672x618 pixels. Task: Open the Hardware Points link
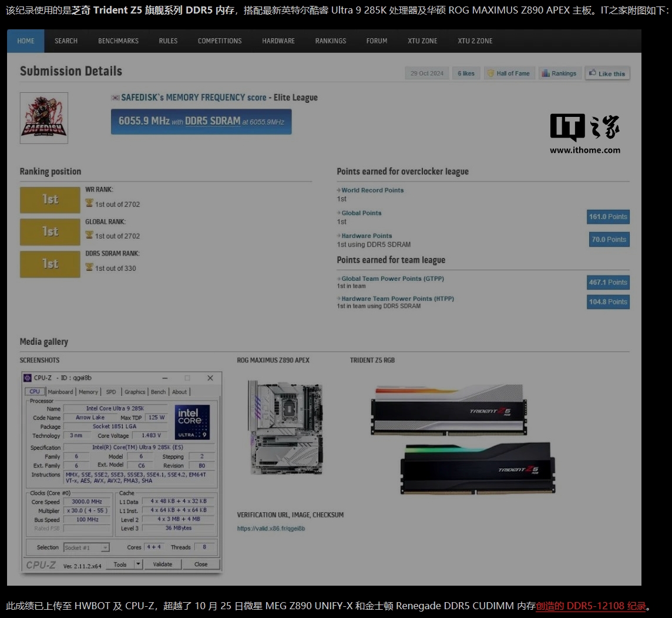(x=367, y=236)
